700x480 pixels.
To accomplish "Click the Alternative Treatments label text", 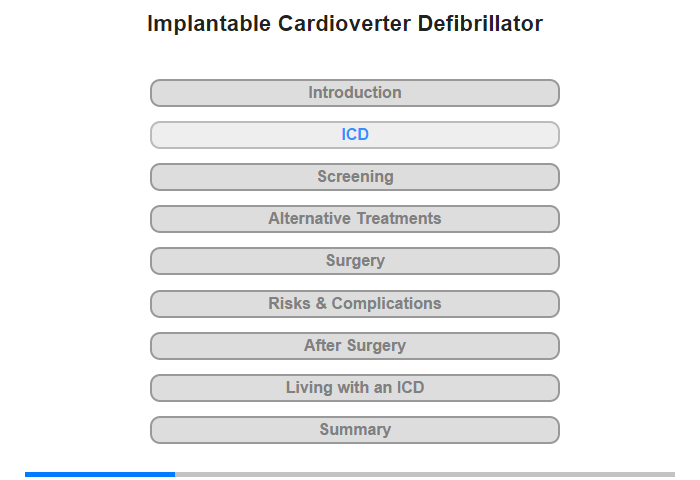I will [x=355, y=218].
